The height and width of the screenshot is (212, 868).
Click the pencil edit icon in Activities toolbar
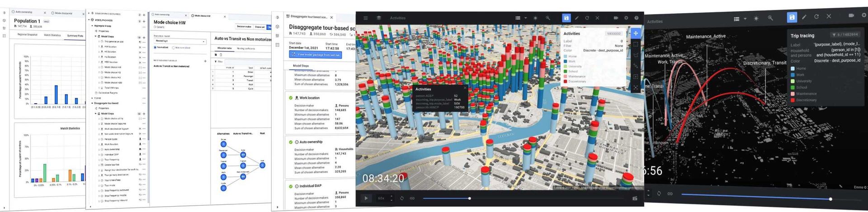577,18
